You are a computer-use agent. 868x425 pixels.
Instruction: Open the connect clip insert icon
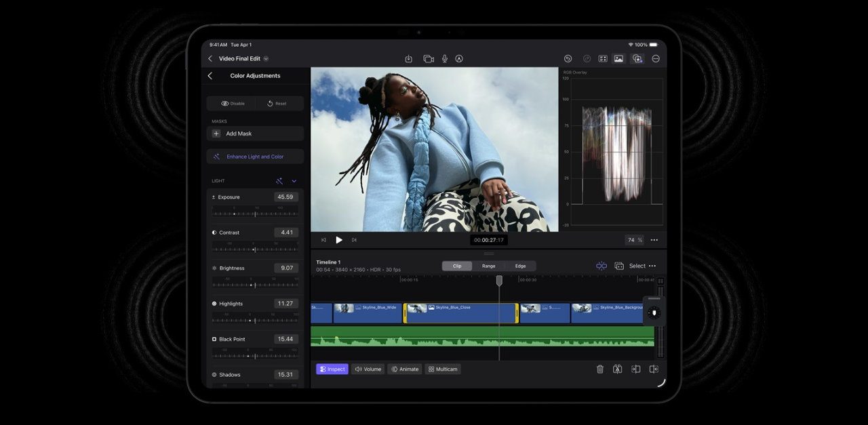(635, 369)
